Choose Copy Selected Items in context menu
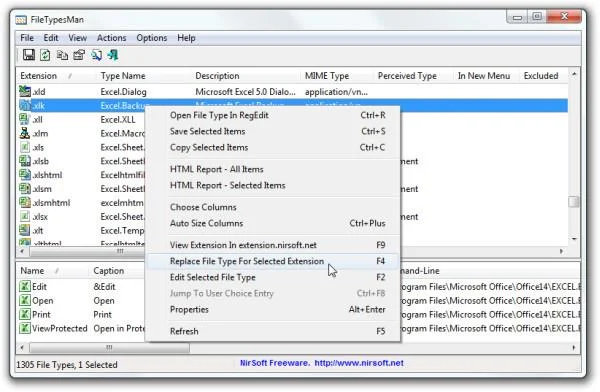The height and width of the screenshot is (392, 600). coord(272,147)
